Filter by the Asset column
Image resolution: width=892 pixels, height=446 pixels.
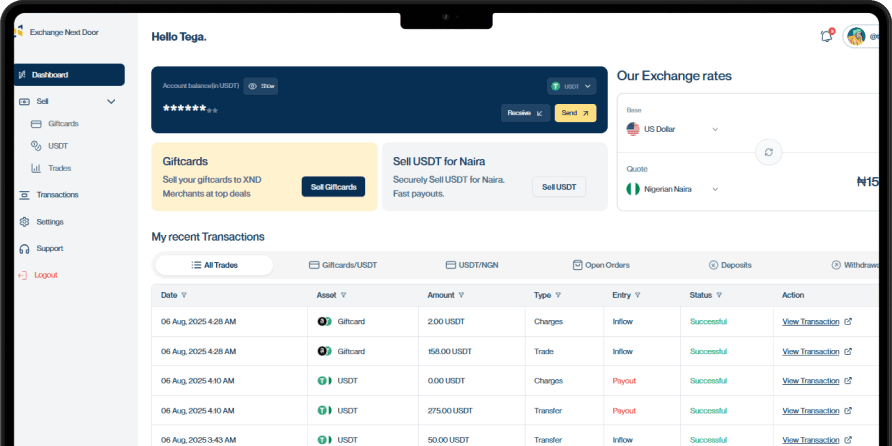coord(344,295)
